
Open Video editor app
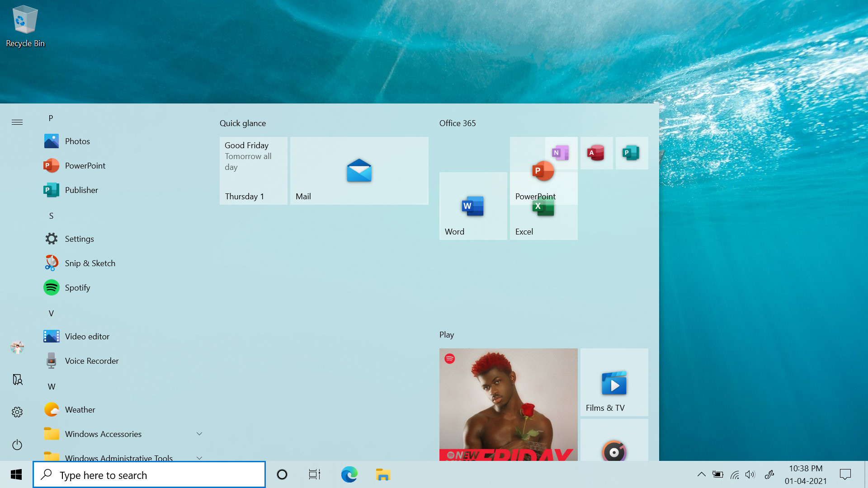pyautogui.click(x=122, y=337)
